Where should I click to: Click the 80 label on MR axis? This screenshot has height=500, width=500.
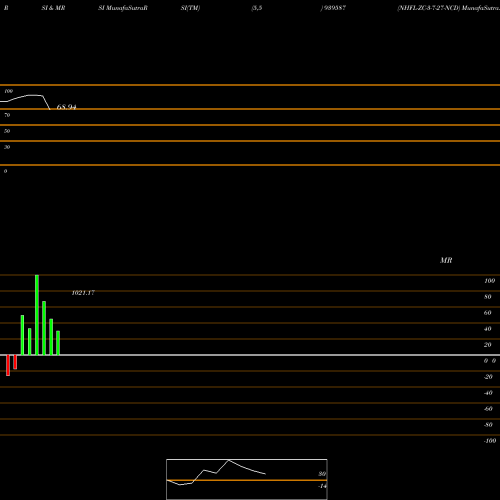point(488,297)
